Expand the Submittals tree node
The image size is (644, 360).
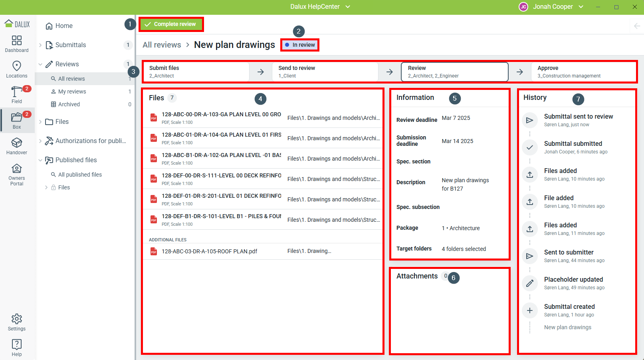40,45
